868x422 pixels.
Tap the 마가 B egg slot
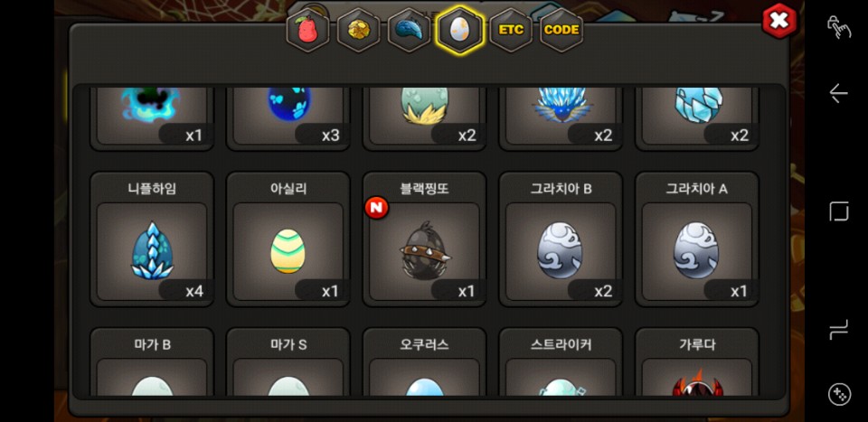[152, 362]
